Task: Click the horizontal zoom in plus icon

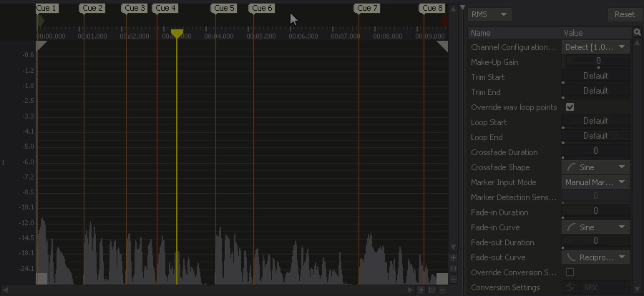Action: coord(421,290)
